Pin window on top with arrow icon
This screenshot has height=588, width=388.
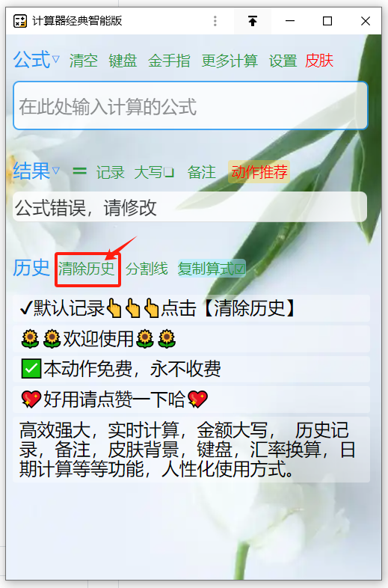point(253,21)
